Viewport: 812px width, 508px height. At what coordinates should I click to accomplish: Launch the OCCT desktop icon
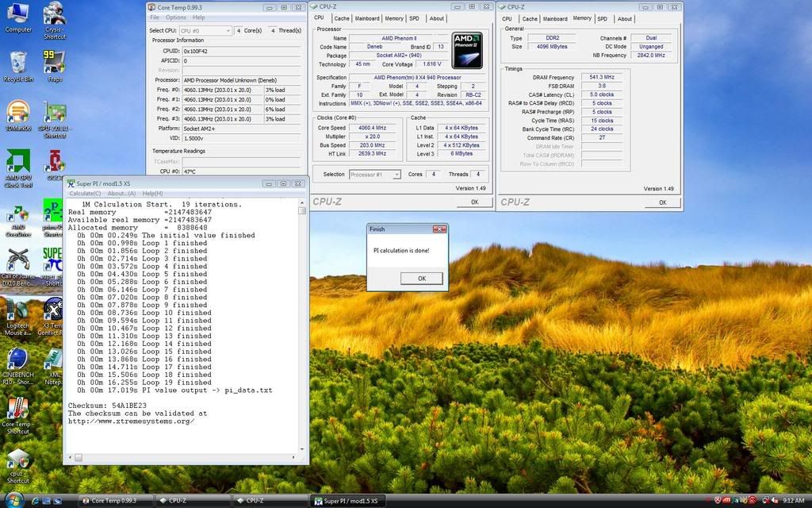click(55, 166)
